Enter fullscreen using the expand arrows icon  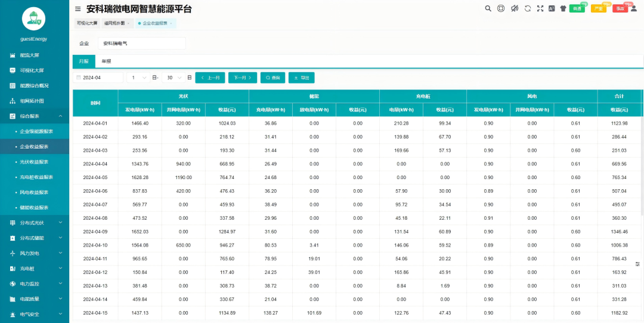tap(540, 8)
